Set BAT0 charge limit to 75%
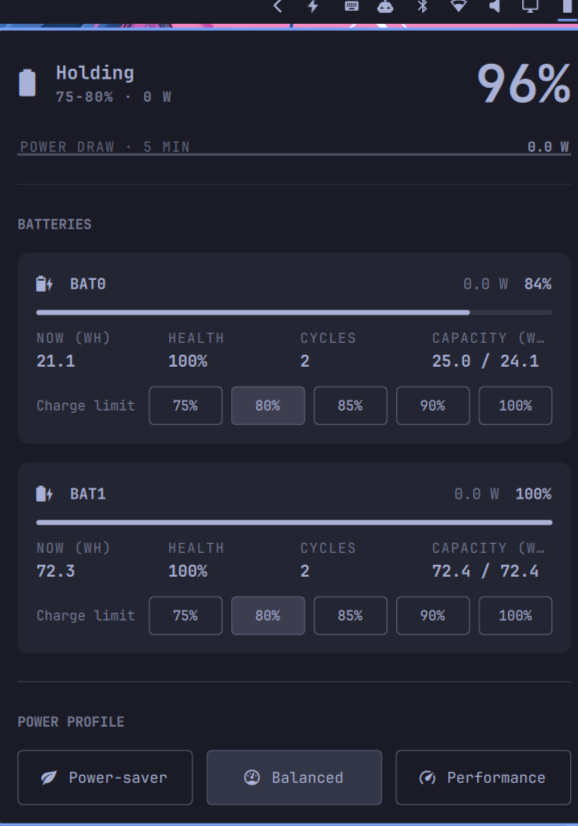 coord(185,406)
